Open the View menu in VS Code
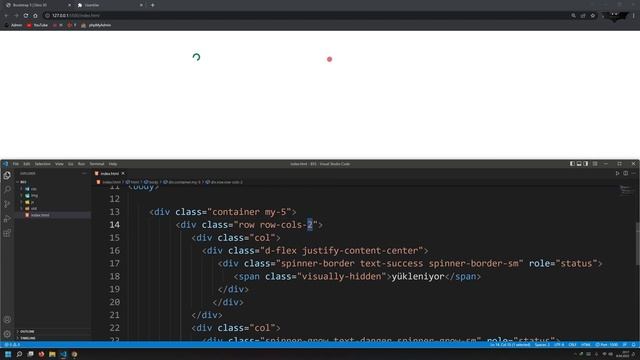This screenshot has height=360, width=640. (x=59, y=164)
